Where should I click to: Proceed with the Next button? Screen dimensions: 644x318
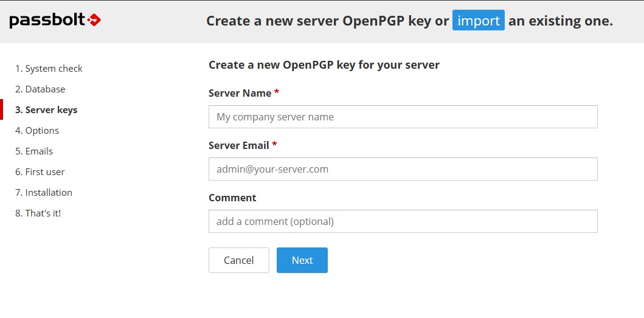click(302, 260)
